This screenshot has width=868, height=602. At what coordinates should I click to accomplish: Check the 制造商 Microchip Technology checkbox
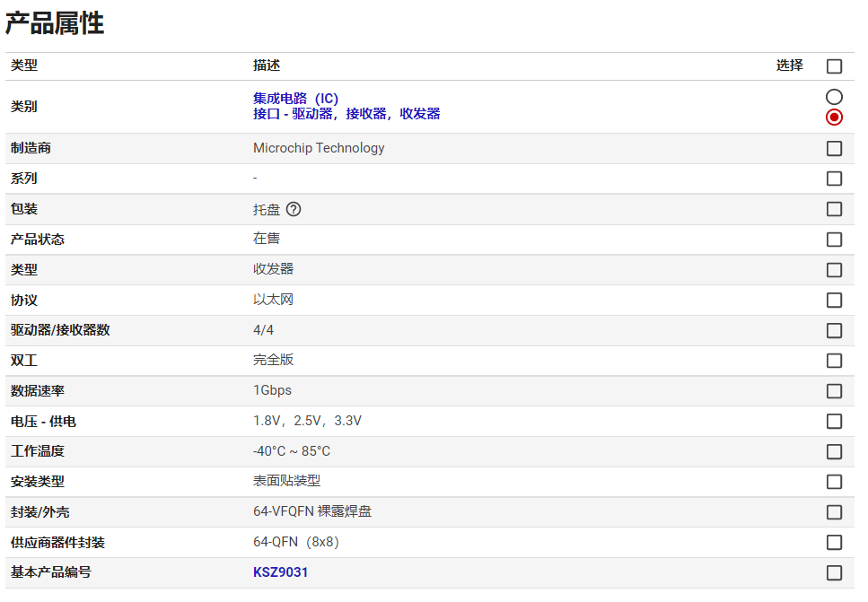pos(834,148)
